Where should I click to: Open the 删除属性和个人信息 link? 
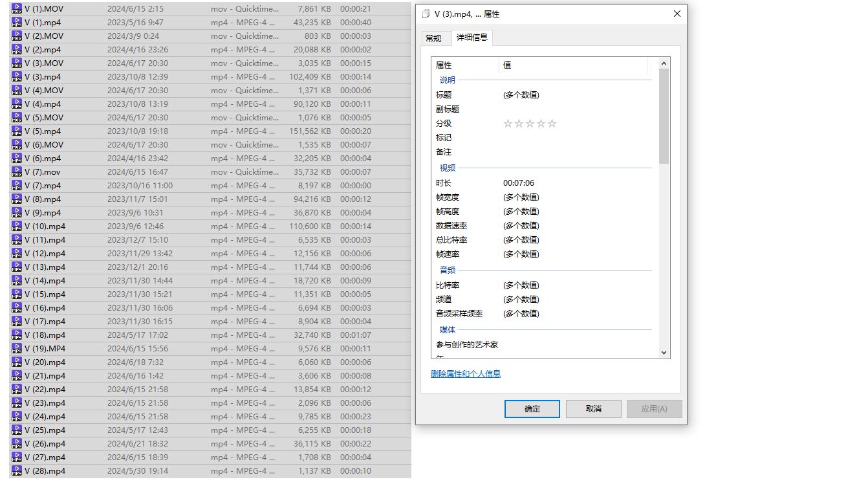coord(466,374)
